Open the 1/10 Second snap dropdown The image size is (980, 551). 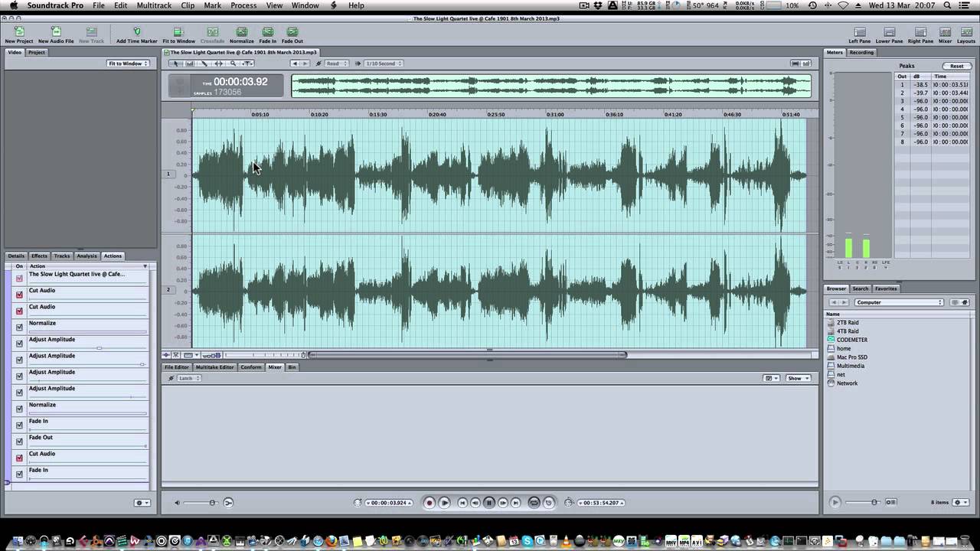(x=384, y=64)
